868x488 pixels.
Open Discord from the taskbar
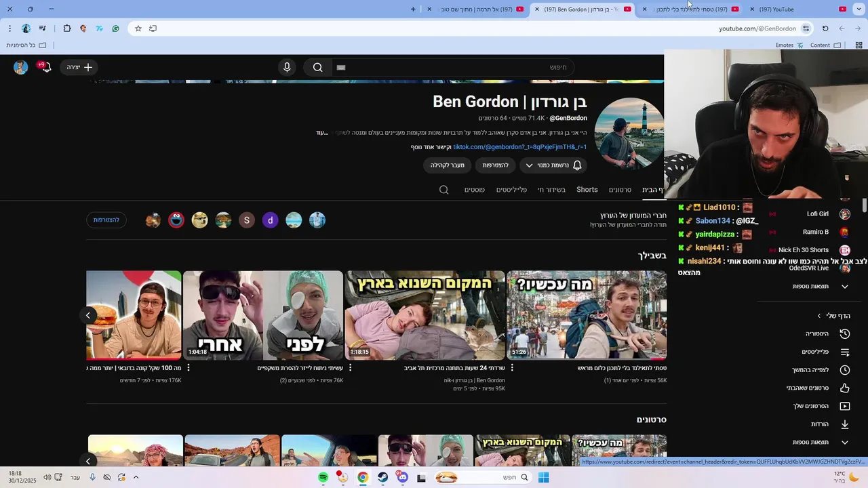click(x=403, y=477)
